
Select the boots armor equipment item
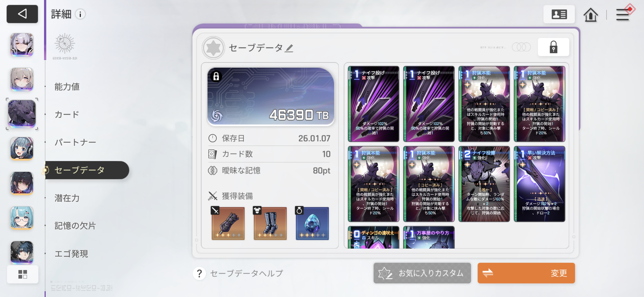[x=270, y=223]
